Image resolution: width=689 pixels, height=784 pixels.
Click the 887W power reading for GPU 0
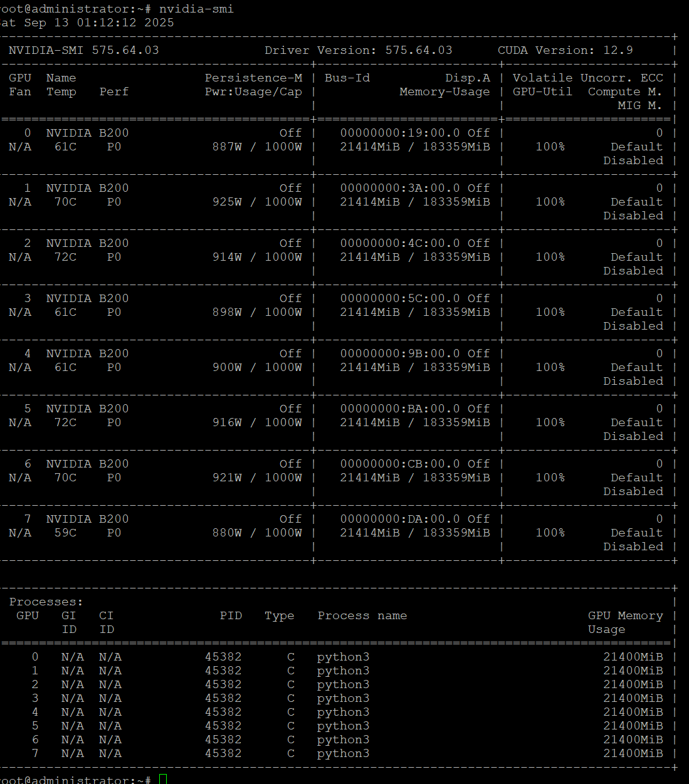[x=227, y=147]
